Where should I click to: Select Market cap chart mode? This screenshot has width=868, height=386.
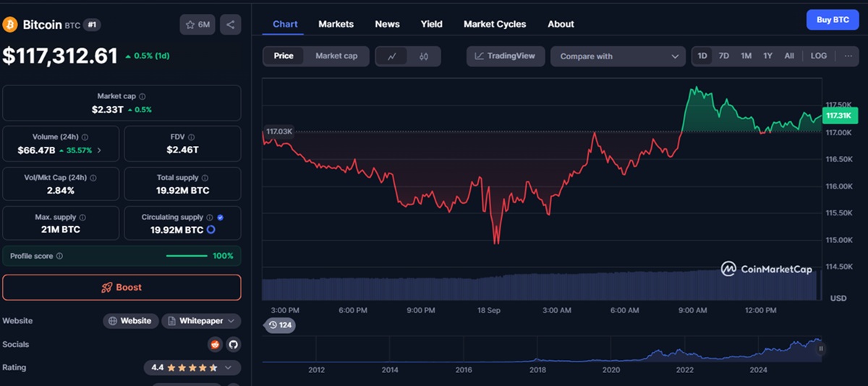pyautogui.click(x=336, y=56)
